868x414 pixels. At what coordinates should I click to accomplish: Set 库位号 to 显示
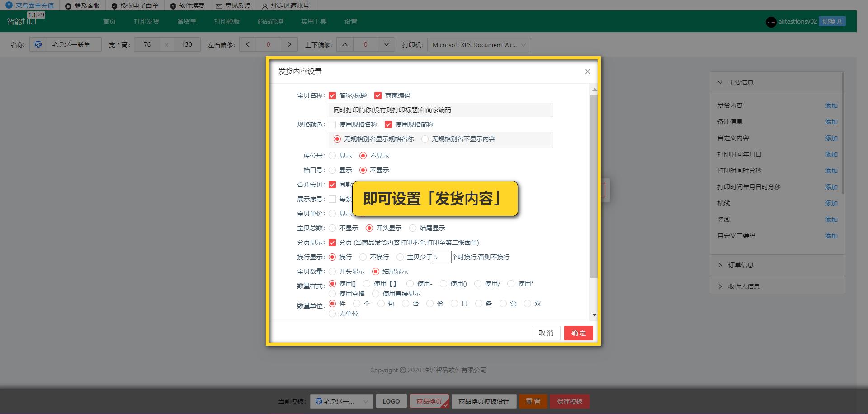(x=332, y=155)
